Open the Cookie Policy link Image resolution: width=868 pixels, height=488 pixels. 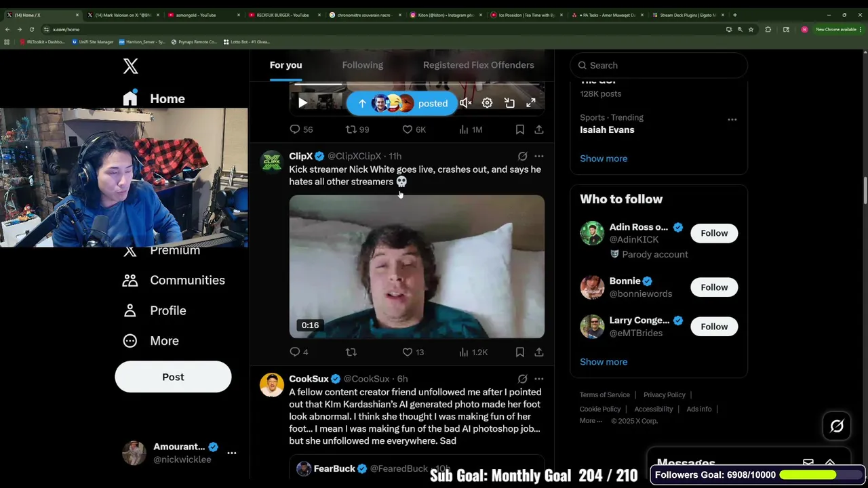click(x=600, y=409)
